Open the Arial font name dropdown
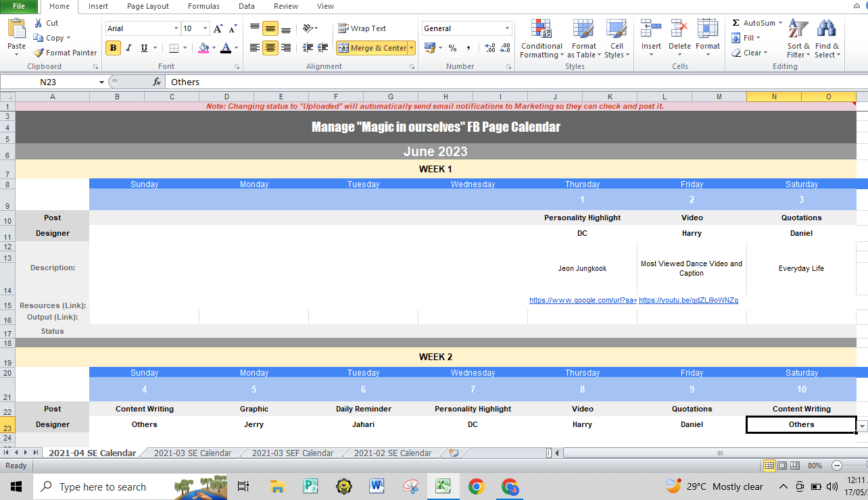Screen dimensions: 868x500 coord(176,28)
